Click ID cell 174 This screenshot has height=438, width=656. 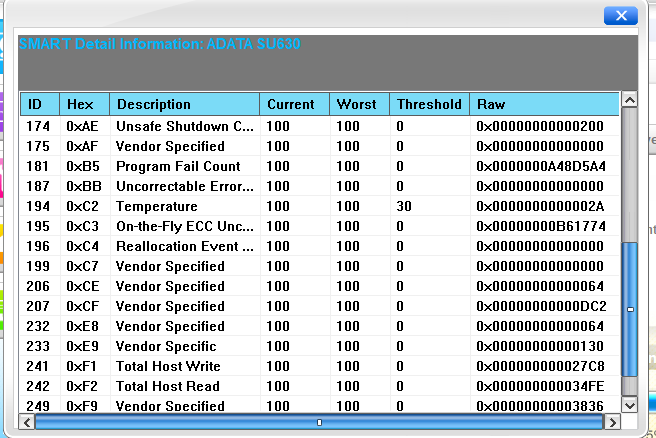click(x=38, y=126)
